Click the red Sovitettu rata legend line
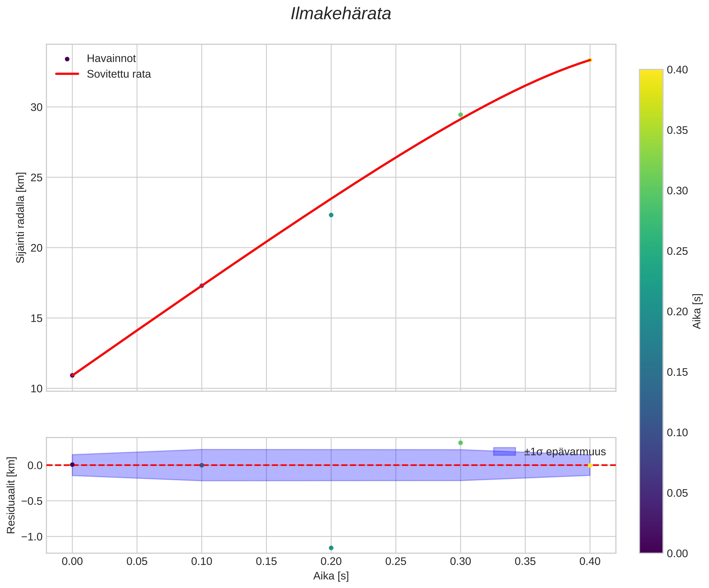Image resolution: width=709 pixels, height=588 pixels. 67,74
